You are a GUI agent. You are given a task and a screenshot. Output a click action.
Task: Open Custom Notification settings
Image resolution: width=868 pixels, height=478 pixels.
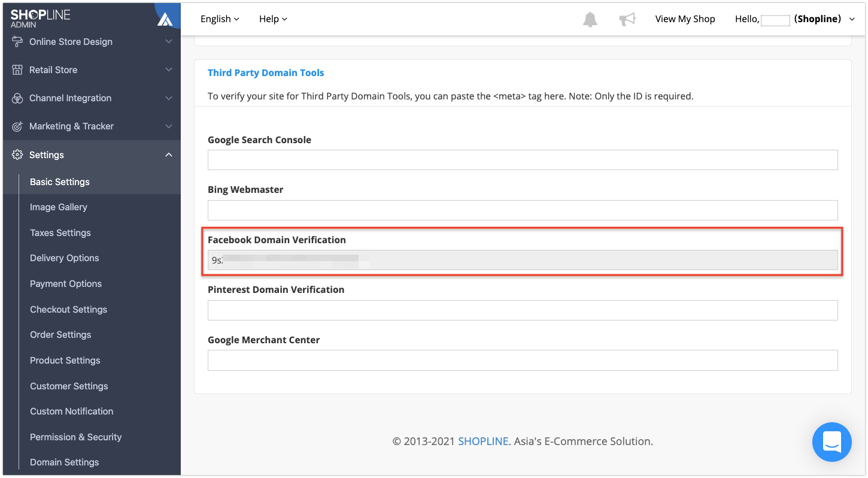72,411
